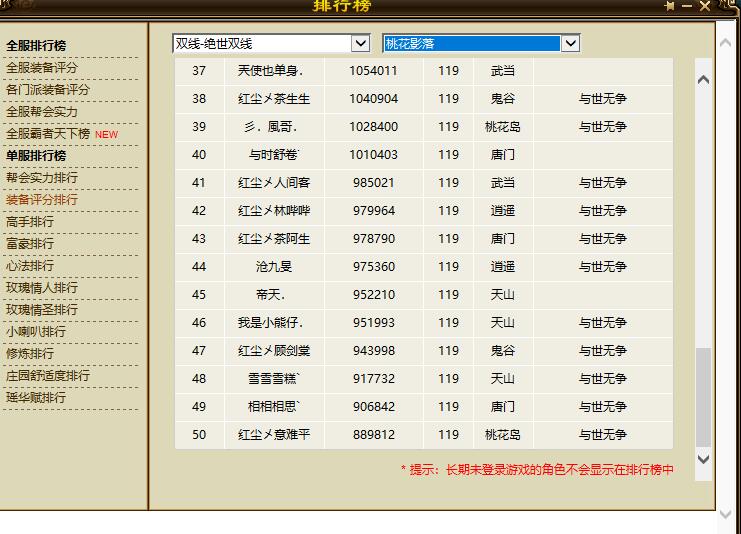The height and width of the screenshot is (534, 741).
Task: Open 瑶华赋排行 ranking
Action: [35, 397]
